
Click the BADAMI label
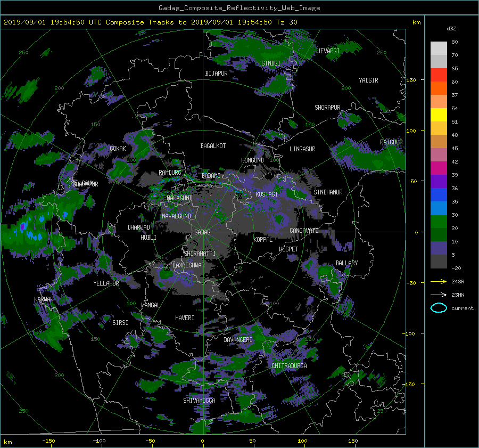point(211,176)
